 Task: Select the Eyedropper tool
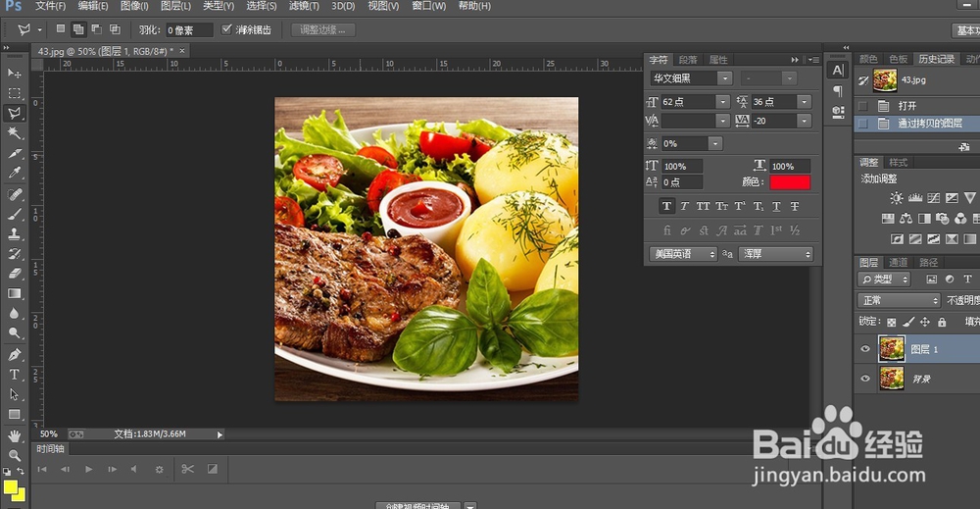[x=14, y=173]
